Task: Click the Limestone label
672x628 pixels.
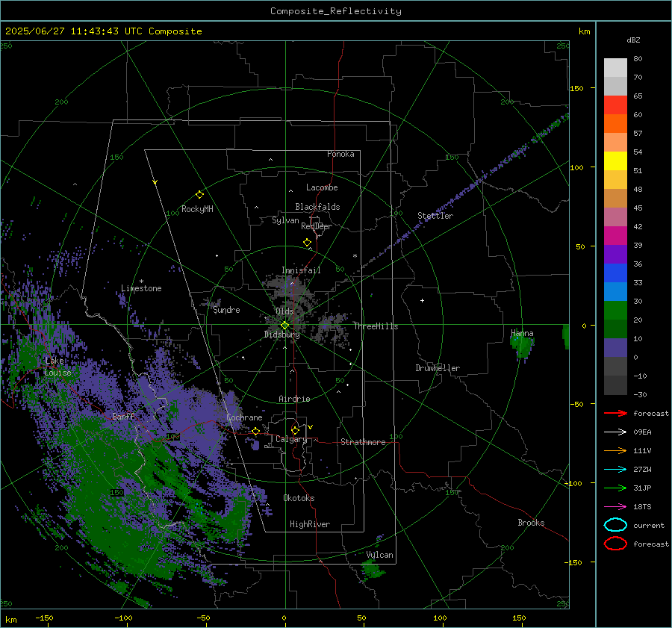Action: 141,288
